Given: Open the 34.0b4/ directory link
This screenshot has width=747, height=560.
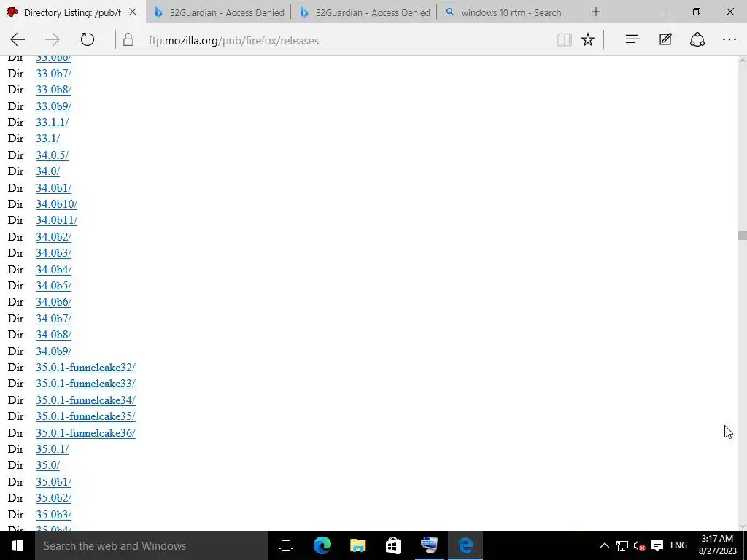Looking at the screenshot, I should click(54, 270).
